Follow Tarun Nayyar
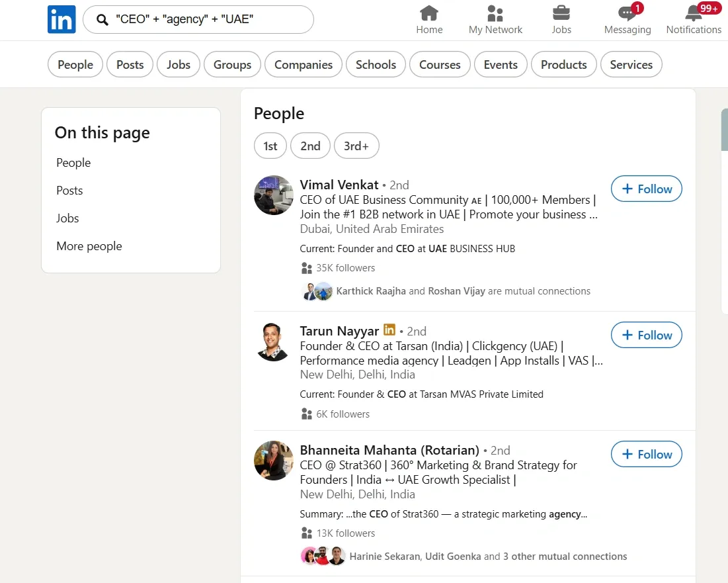Screen dimensions: 728x583 646,335
